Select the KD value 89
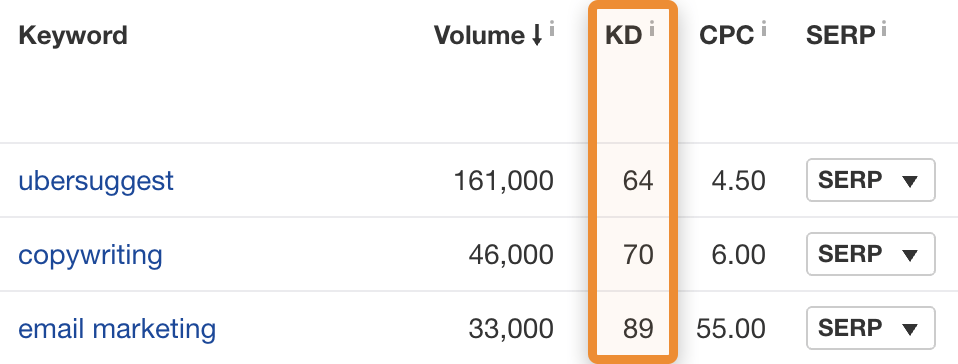This screenshot has width=958, height=364. click(638, 329)
